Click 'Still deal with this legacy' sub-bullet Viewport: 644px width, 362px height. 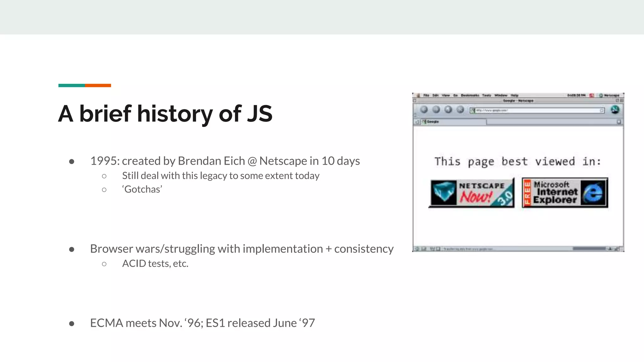(221, 176)
